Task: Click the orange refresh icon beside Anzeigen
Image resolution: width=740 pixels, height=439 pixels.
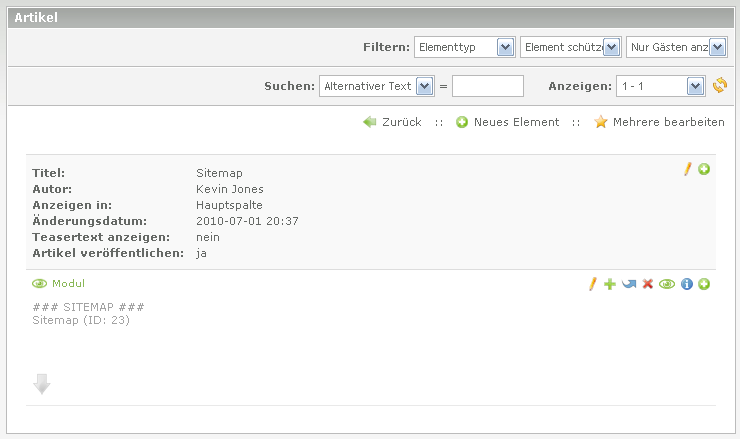Action: (719, 87)
